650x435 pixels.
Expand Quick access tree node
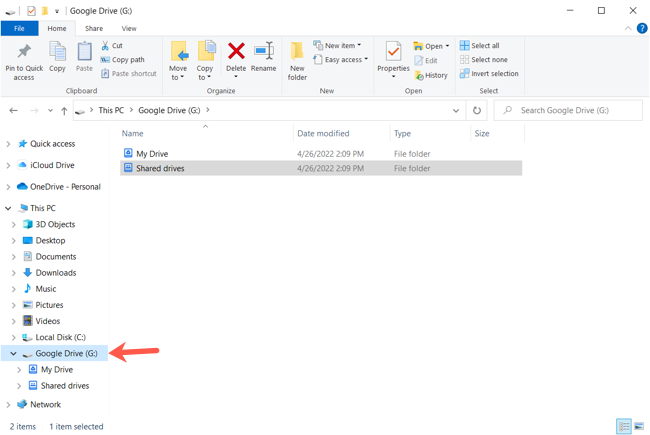[x=8, y=144]
